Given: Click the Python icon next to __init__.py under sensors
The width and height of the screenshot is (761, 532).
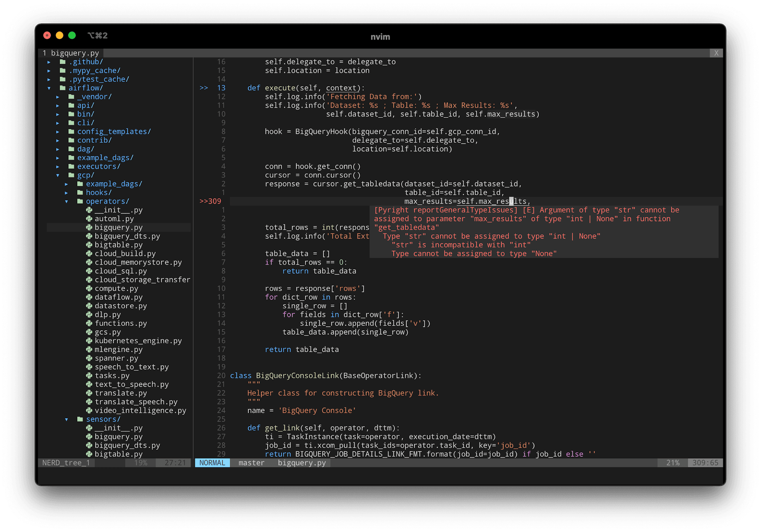Looking at the screenshot, I should point(89,428).
